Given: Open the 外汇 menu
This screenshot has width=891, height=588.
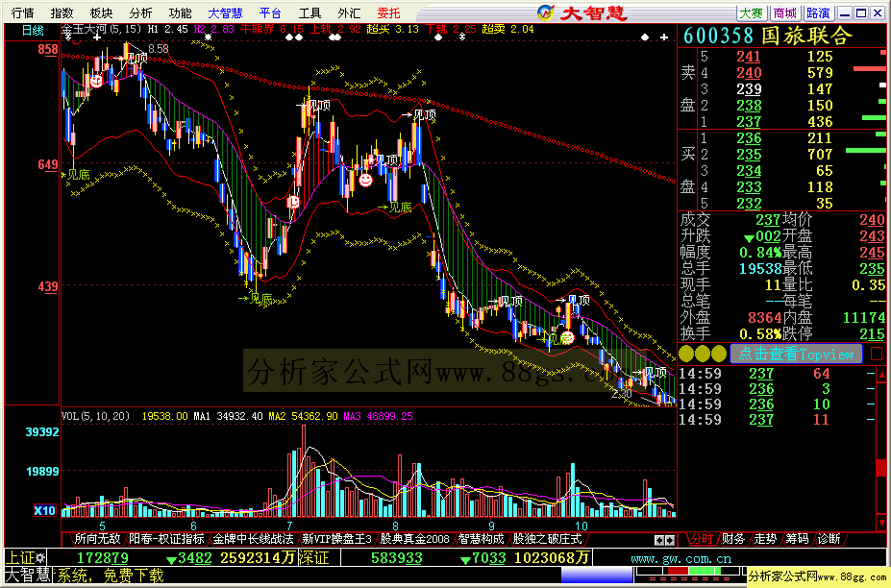Looking at the screenshot, I should pos(349,12).
